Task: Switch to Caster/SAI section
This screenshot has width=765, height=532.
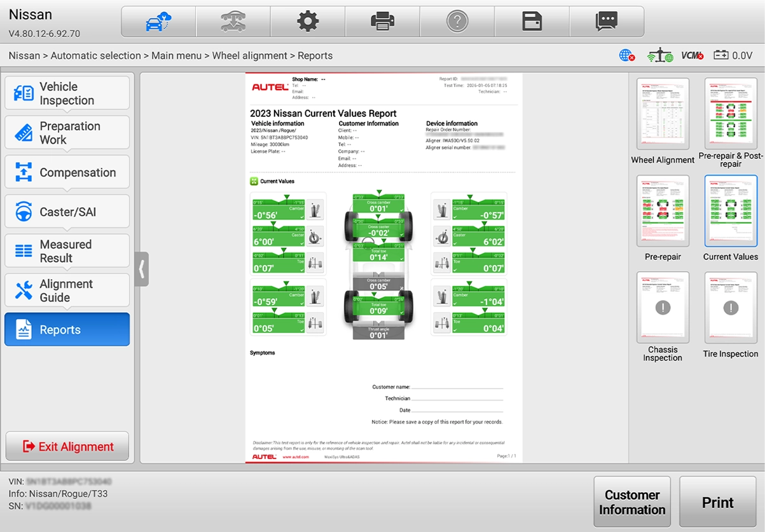Action: [67, 212]
